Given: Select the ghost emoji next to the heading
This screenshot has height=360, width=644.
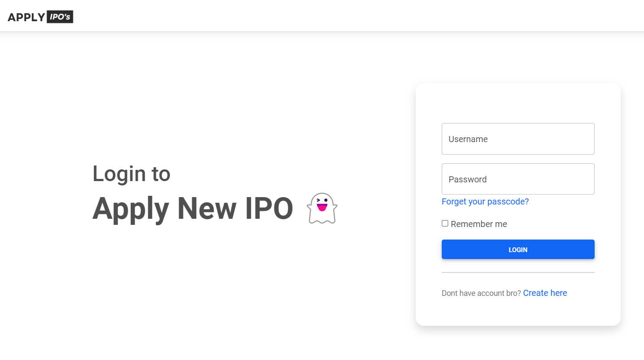Looking at the screenshot, I should coord(322,208).
